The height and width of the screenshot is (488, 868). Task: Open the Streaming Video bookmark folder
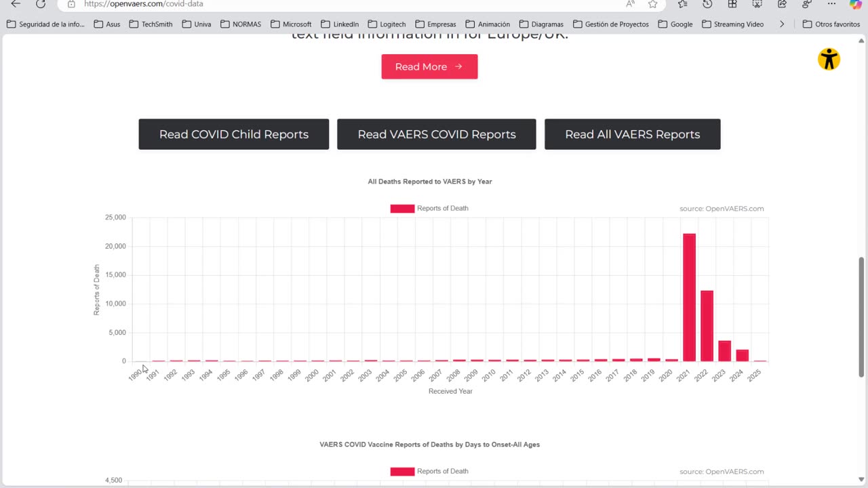pos(732,24)
